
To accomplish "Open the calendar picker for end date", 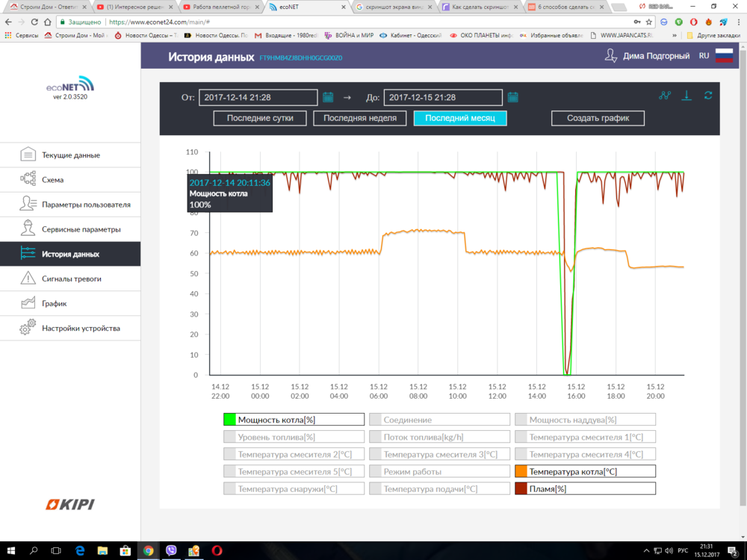I will 513,97.
